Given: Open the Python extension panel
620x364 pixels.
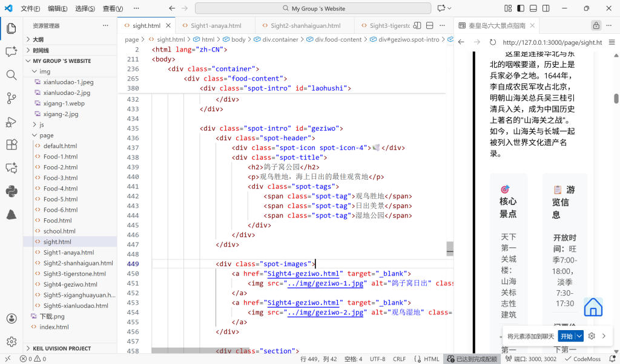Looking at the screenshot, I should click(11, 191).
